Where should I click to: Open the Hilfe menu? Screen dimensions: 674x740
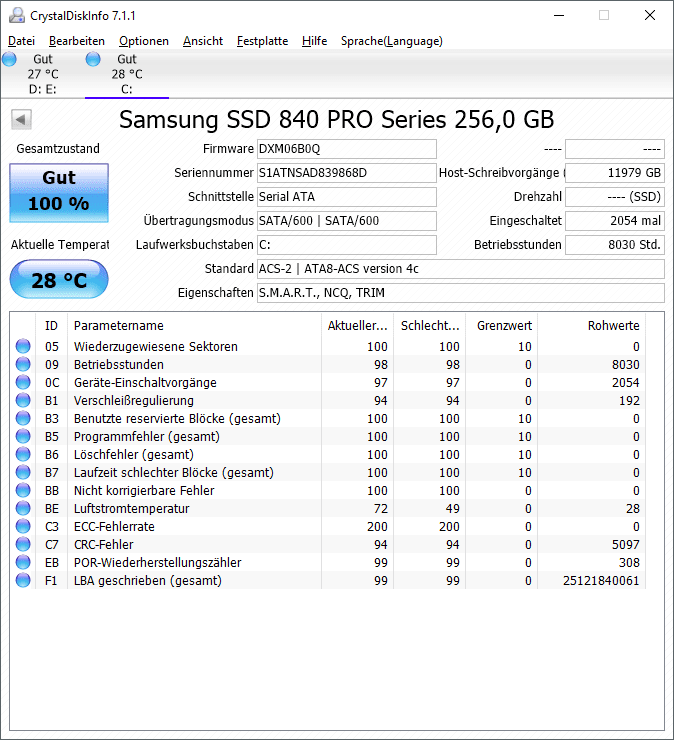click(x=315, y=41)
